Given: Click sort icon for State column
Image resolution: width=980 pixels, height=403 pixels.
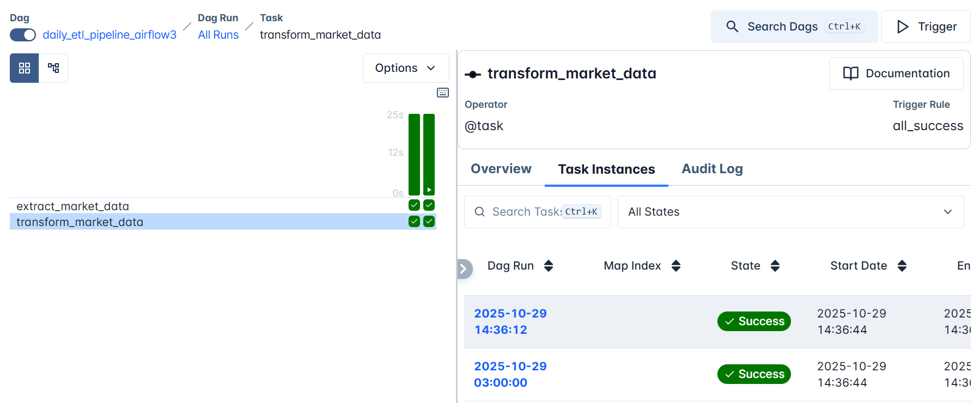Looking at the screenshot, I should [775, 266].
